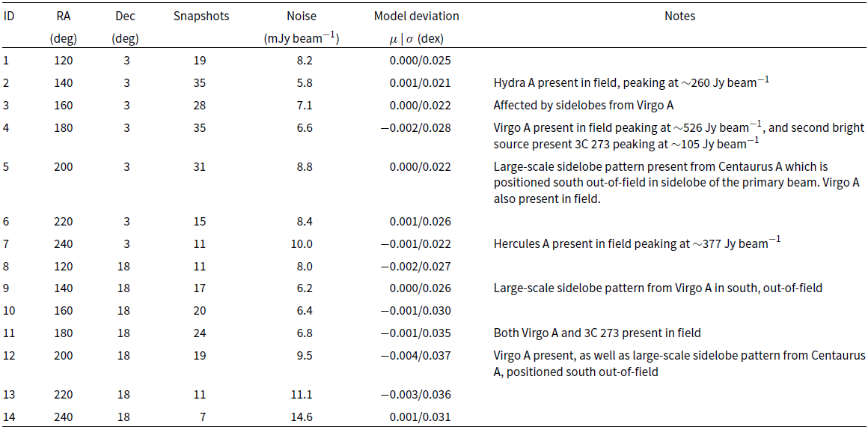Image resolution: width=868 pixels, height=430 pixels.
Task: Click the Notes column header
Action: pos(679,16)
